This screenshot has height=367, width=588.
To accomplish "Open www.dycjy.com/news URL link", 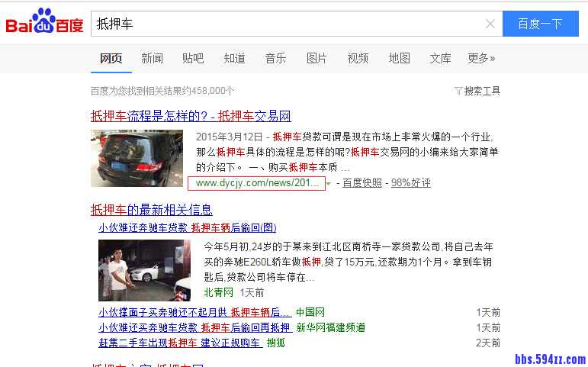I will coord(257,183).
